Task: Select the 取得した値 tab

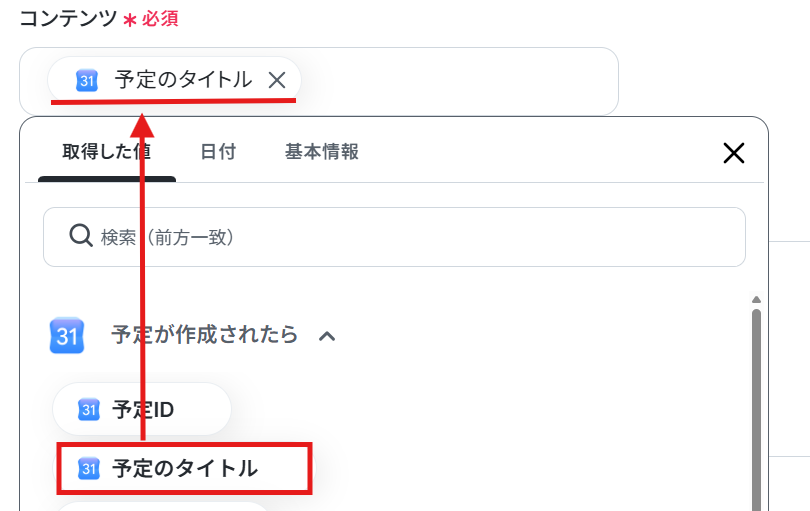Action: click(x=107, y=152)
